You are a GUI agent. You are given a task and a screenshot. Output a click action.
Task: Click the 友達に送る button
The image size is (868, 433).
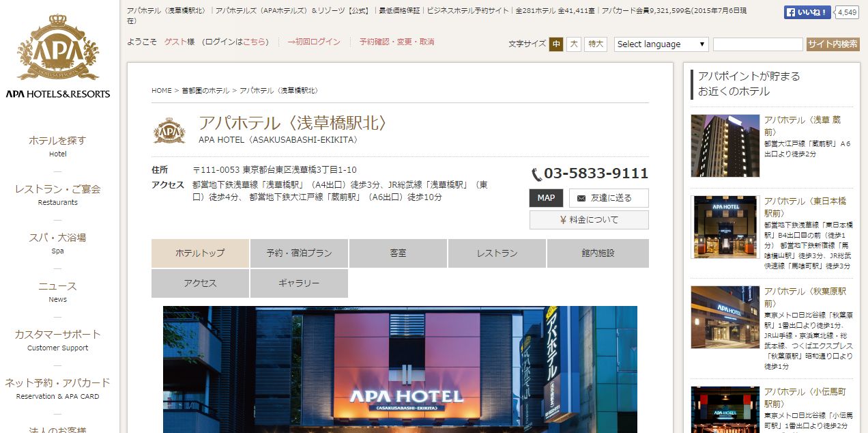point(609,198)
